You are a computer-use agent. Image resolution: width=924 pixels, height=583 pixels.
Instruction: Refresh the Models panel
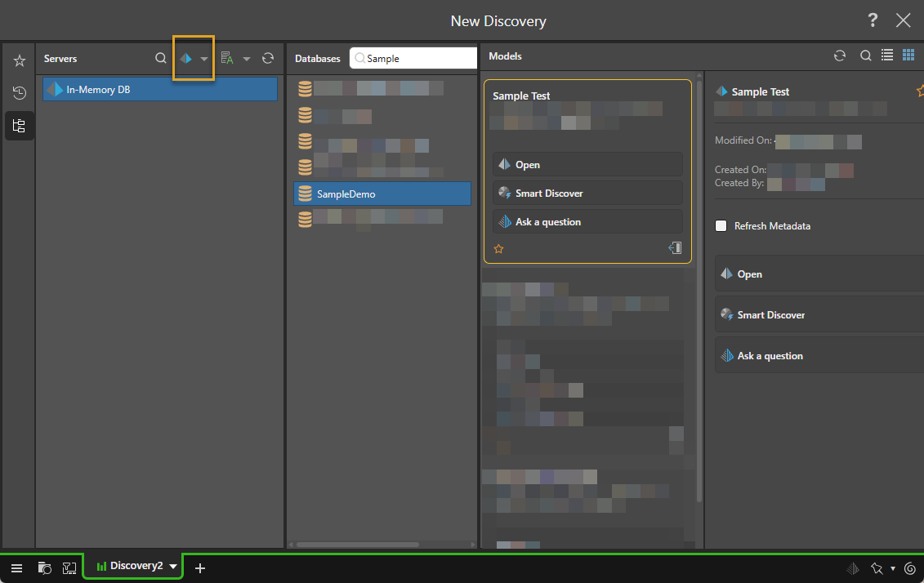[x=839, y=56]
